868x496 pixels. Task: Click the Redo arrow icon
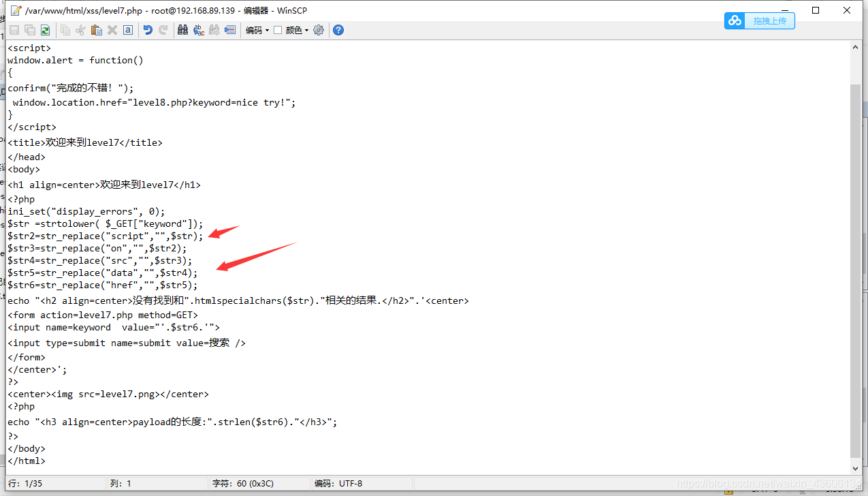point(163,30)
